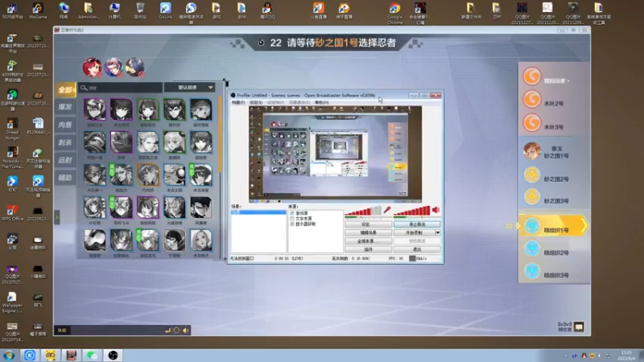Click the 木叶2号 player slot
The width and height of the screenshot is (644, 362).
(554, 100)
